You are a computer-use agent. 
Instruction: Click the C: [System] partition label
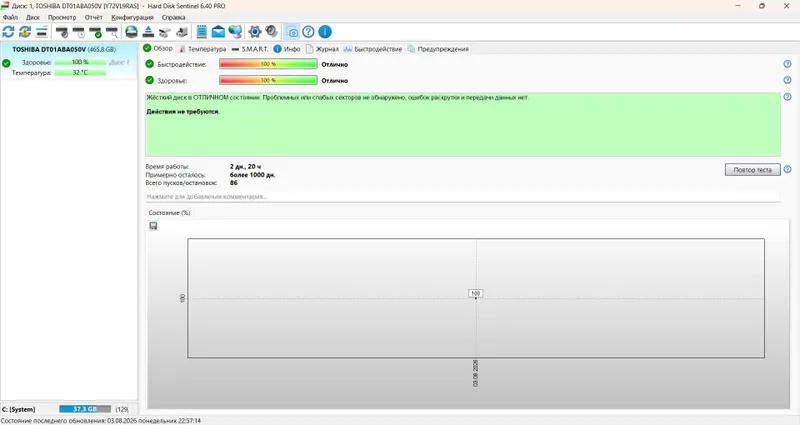pos(18,409)
